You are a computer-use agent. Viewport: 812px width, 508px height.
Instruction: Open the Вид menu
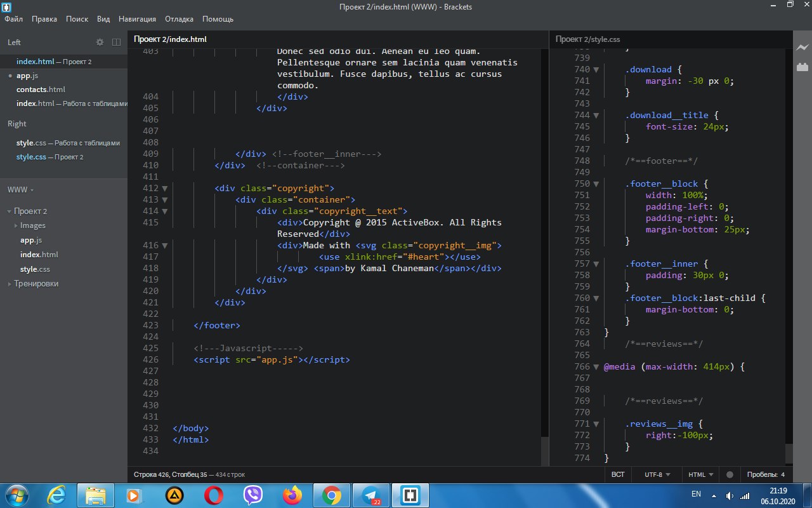[103, 19]
